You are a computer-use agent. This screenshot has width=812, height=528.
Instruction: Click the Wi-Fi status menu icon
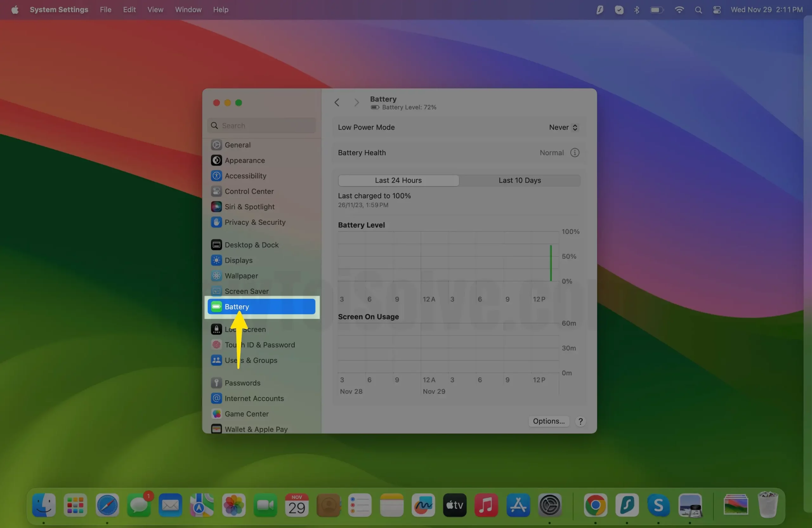click(x=679, y=10)
